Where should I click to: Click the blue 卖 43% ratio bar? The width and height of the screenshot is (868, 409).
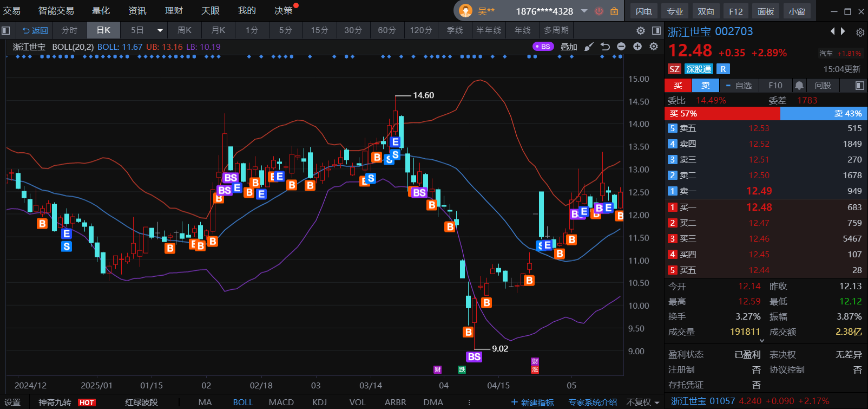(824, 114)
